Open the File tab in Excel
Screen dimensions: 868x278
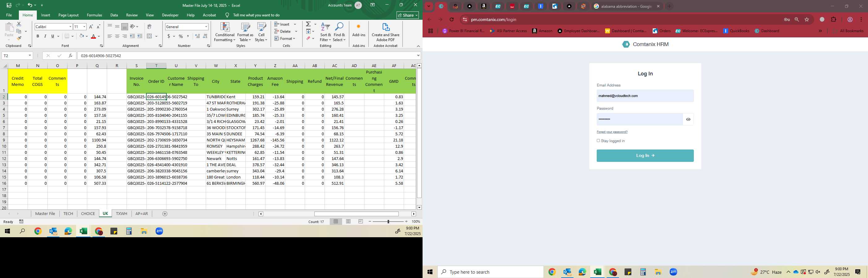[9, 15]
